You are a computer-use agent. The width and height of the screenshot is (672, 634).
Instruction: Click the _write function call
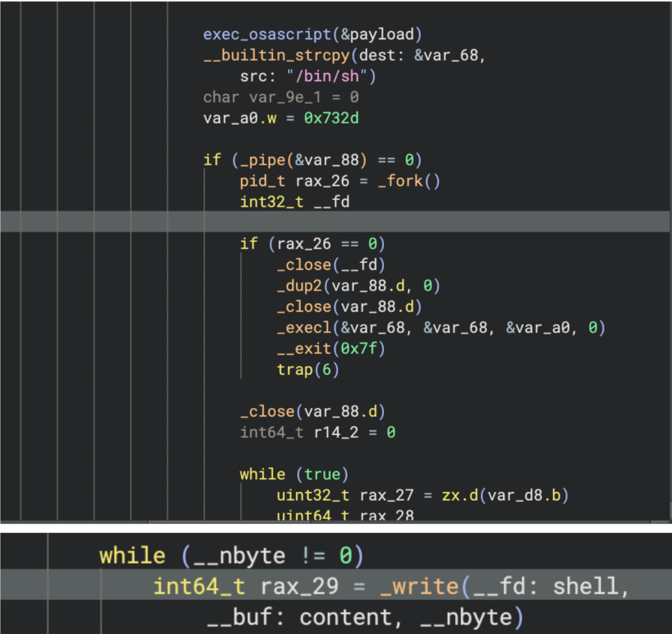point(419,587)
